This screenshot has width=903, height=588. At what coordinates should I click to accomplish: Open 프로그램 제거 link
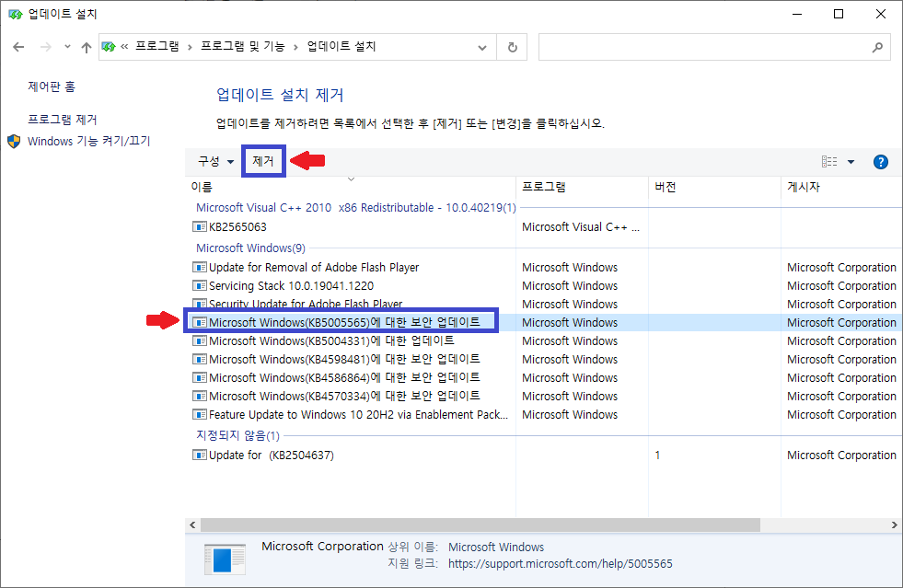[x=63, y=120]
